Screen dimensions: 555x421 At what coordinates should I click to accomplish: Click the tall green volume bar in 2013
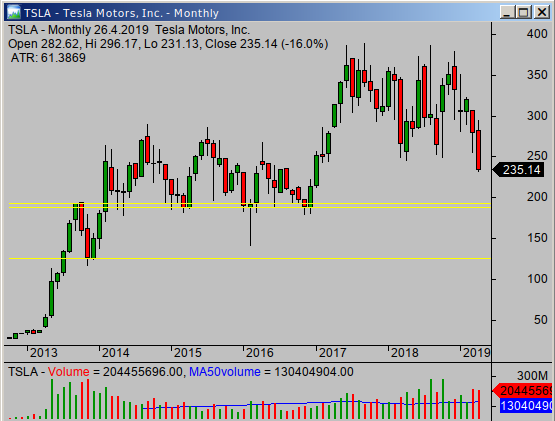pos(52,399)
